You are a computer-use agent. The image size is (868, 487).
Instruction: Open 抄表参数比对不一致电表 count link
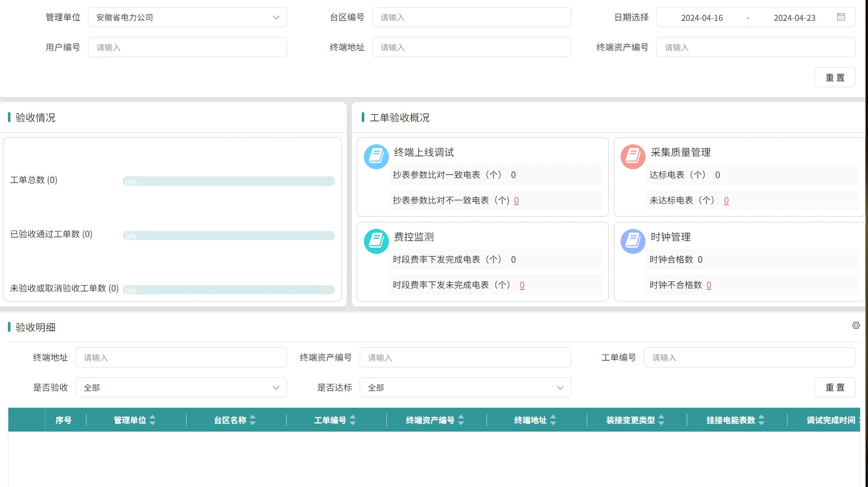coord(516,201)
